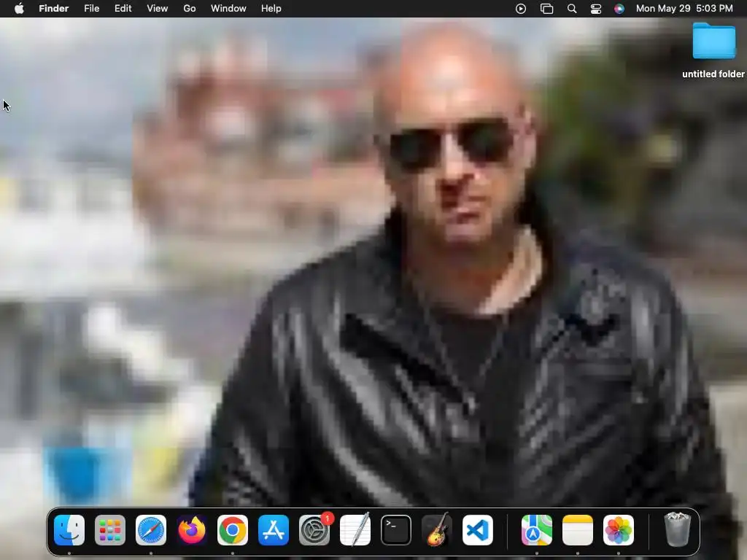Open the App Store icon
747x560 pixels.
(274, 530)
